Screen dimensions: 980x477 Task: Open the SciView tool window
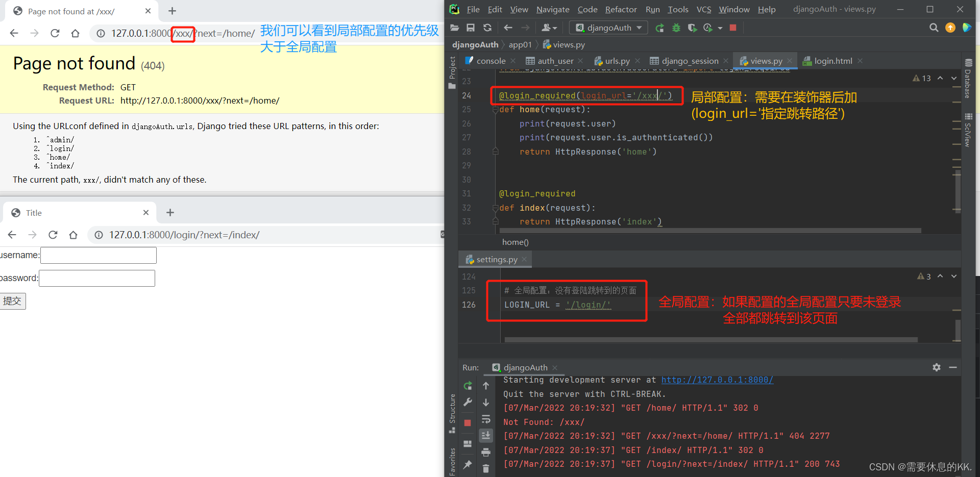point(968,131)
